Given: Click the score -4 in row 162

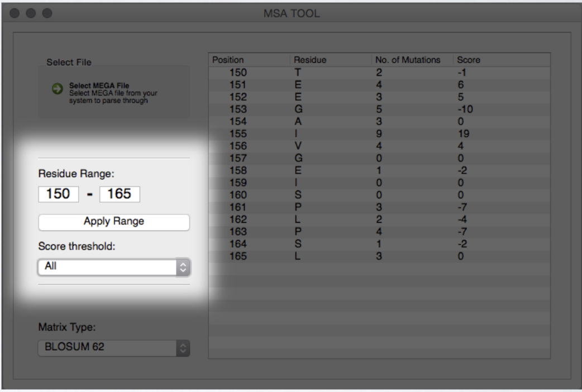Looking at the screenshot, I should (462, 220).
